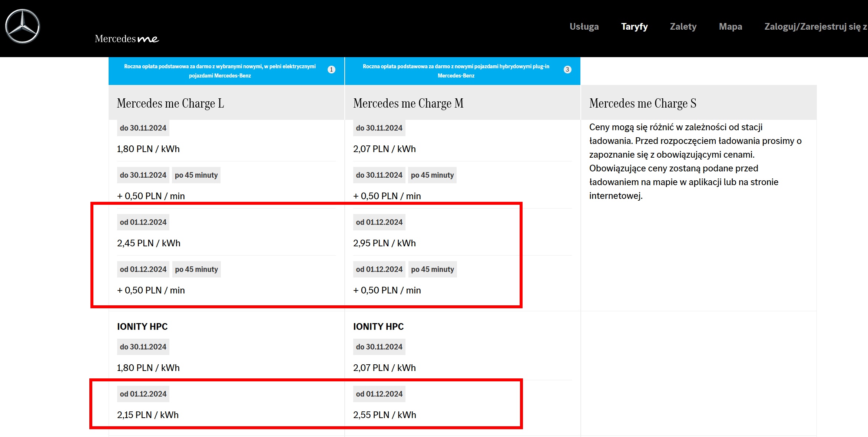Click the Charge S price disclaimer paragraph

click(x=695, y=161)
